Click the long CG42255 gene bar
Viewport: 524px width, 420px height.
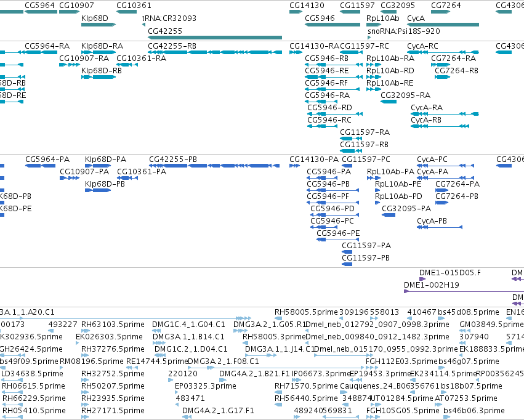coord(215,38)
